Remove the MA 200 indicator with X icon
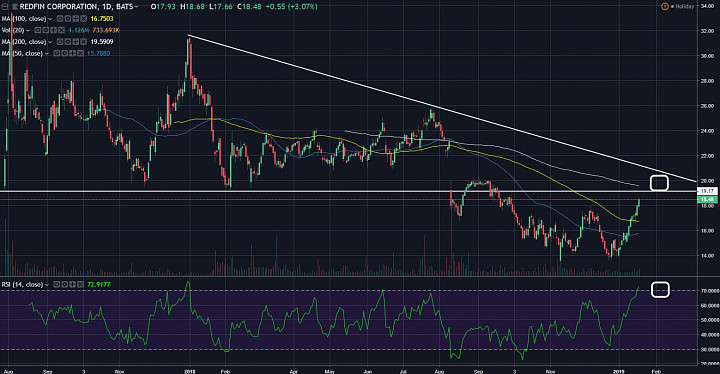Screen dimensions: 720x374 [84, 41]
